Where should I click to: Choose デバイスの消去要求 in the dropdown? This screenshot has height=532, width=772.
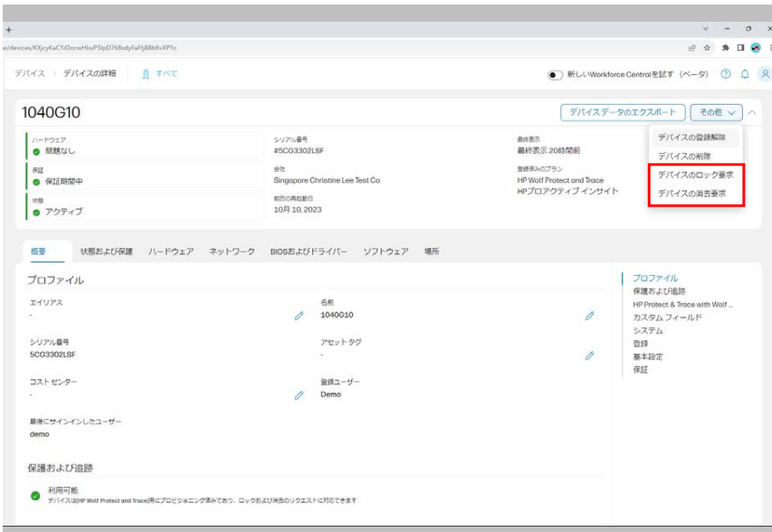(691, 194)
